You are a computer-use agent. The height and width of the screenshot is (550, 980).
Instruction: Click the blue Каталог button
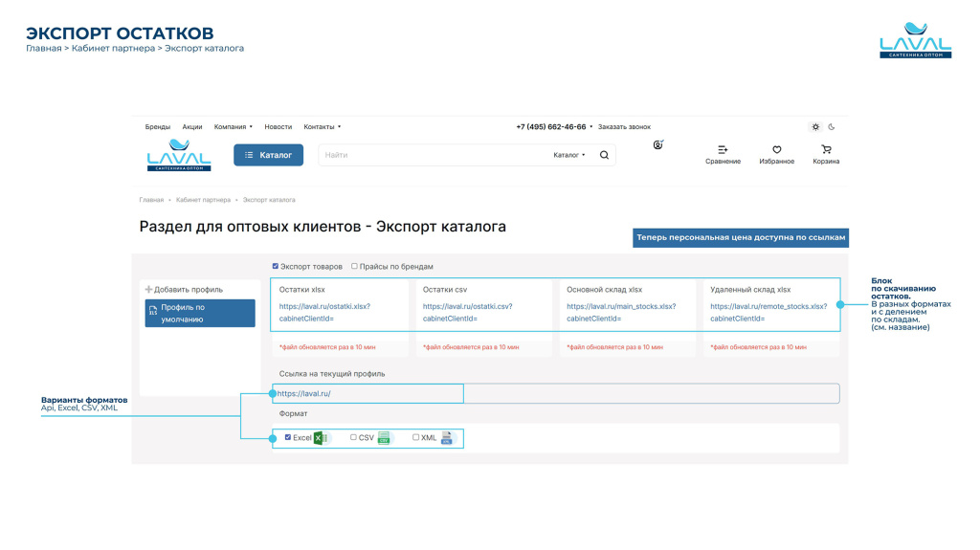[268, 155]
